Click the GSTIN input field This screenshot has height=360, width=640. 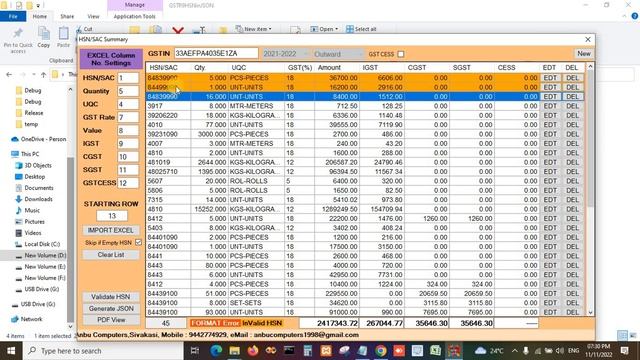tap(216, 53)
